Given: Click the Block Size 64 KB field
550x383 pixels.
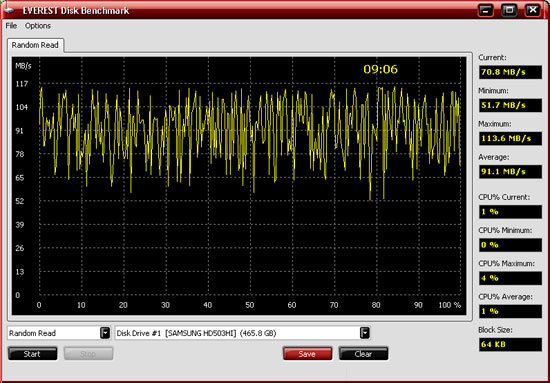Looking at the screenshot, I should point(510,344).
